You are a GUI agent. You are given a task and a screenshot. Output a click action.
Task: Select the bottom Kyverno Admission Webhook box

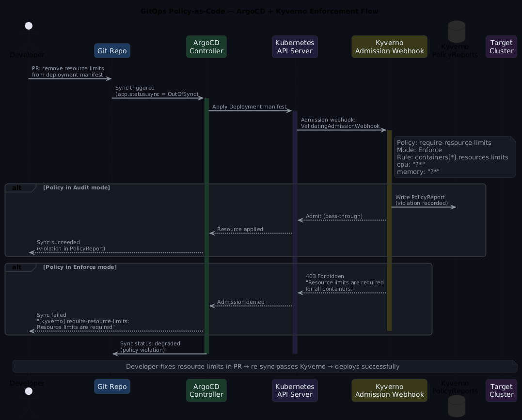click(x=389, y=390)
